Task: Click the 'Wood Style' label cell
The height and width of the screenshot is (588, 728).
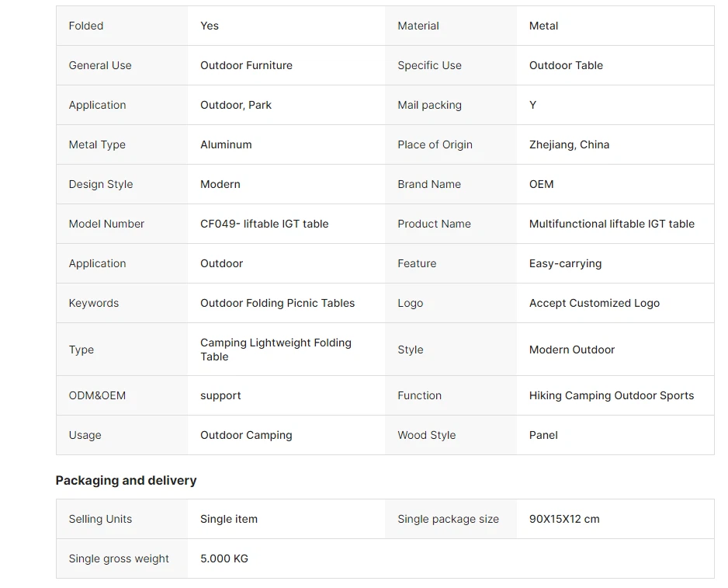Action: tap(427, 435)
